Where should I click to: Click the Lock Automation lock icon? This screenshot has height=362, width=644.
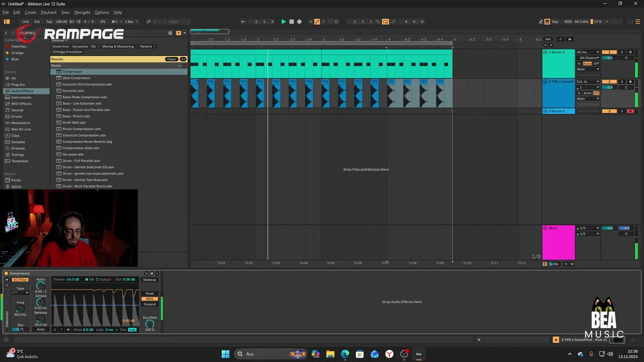pos(570,39)
